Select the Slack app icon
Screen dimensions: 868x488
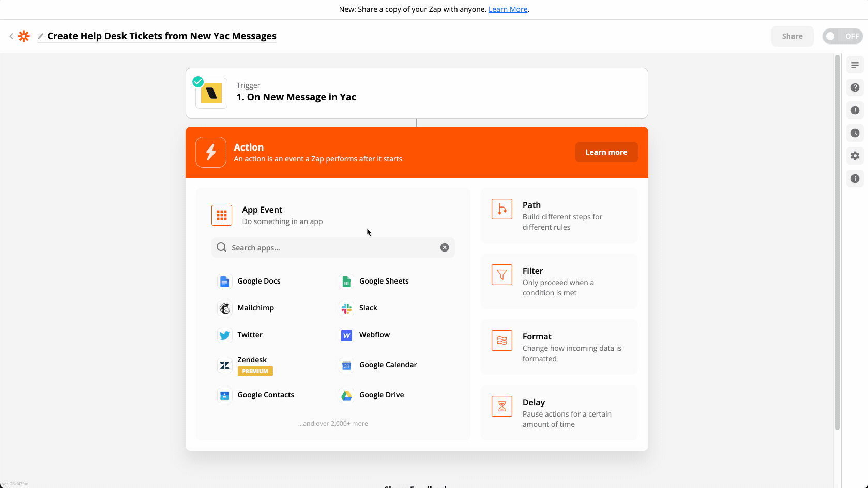(346, 308)
